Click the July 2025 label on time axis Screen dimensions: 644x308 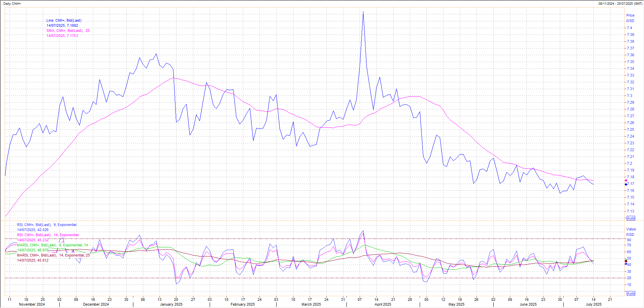pos(593,304)
